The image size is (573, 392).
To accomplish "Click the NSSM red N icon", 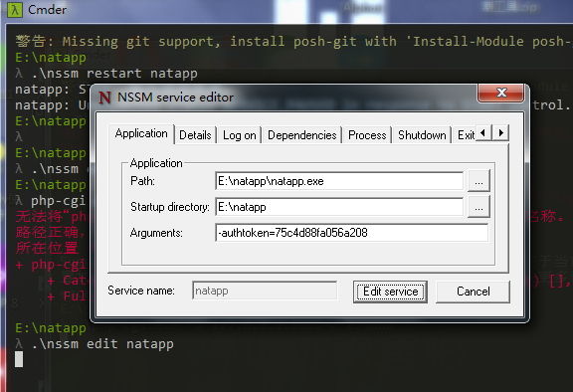I will 104,98.
